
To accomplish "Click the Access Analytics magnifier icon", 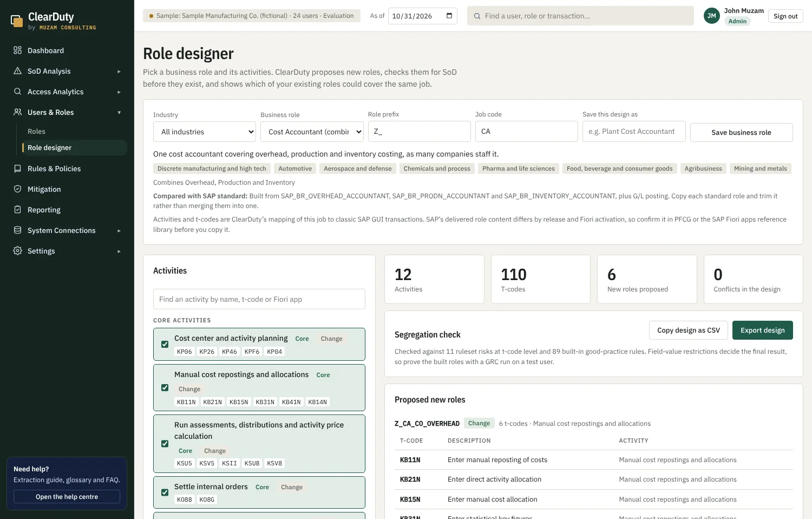I will [x=17, y=92].
